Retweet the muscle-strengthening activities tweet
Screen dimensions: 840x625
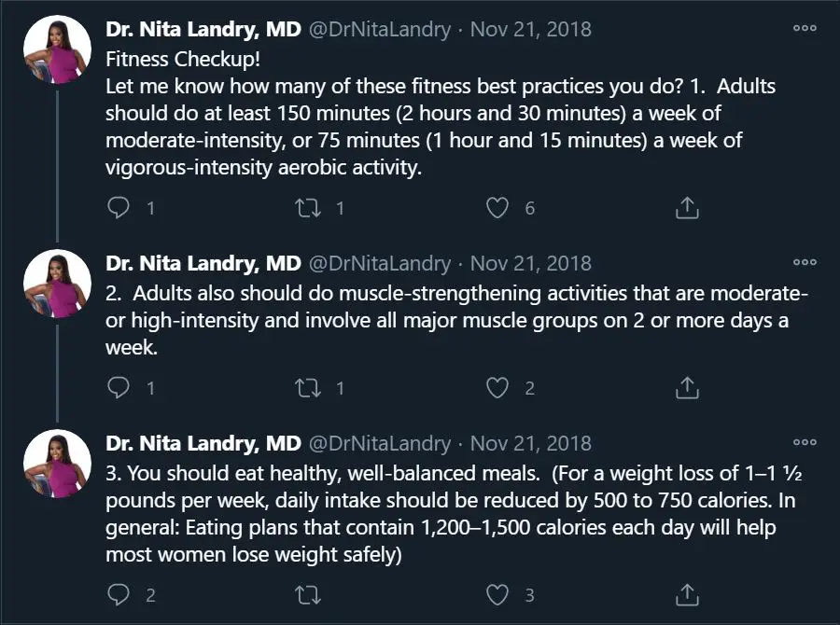click(308, 388)
